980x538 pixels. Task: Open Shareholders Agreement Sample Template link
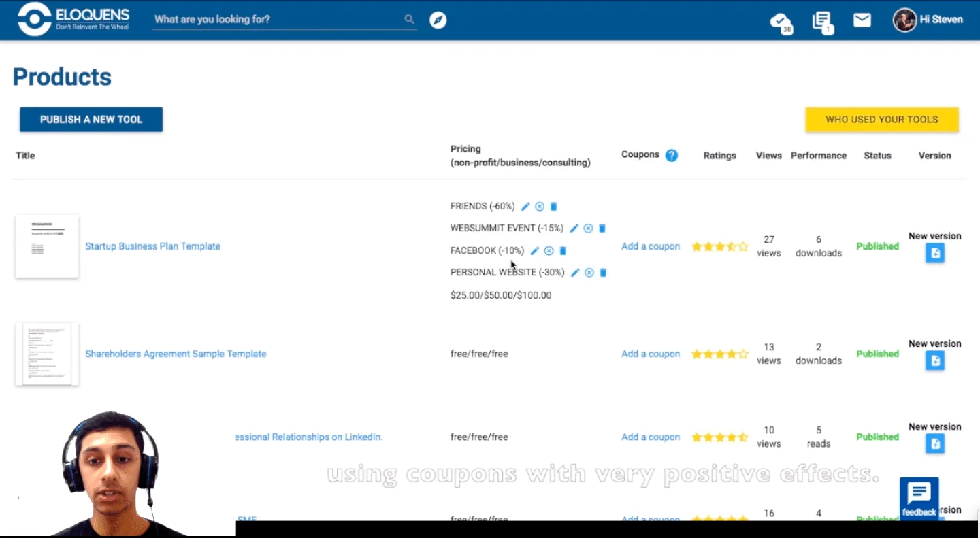coord(176,354)
